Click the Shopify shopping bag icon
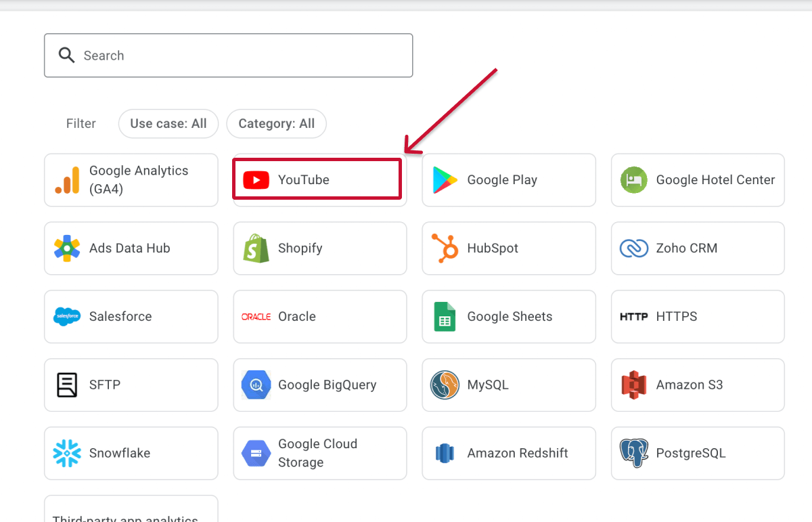 click(x=256, y=248)
